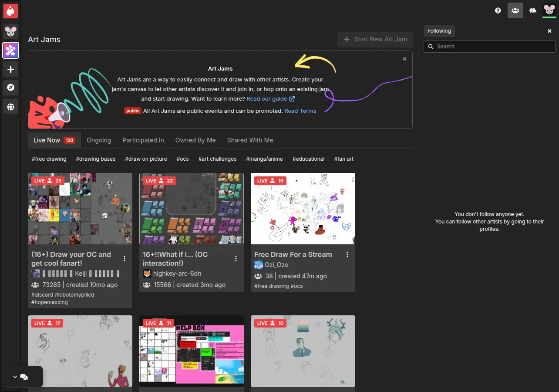Open the compass explore icon
Viewport: 559px width, 392px height.
click(x=10, y=88)
